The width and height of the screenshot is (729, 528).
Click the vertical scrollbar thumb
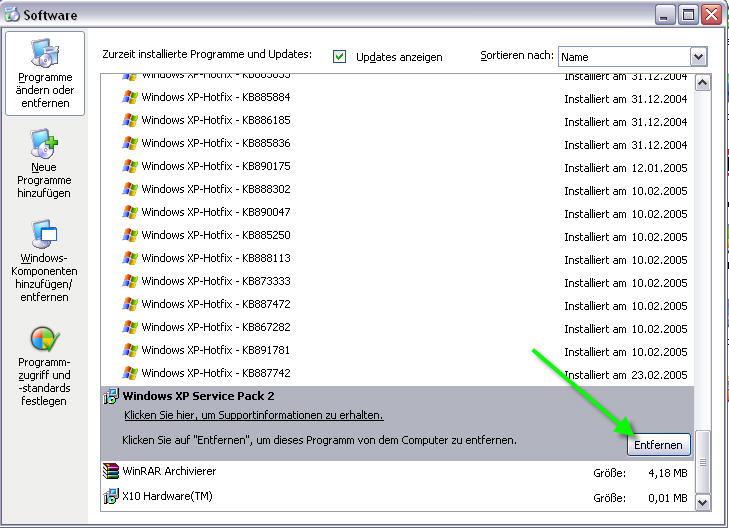click(x=702, y=462)
